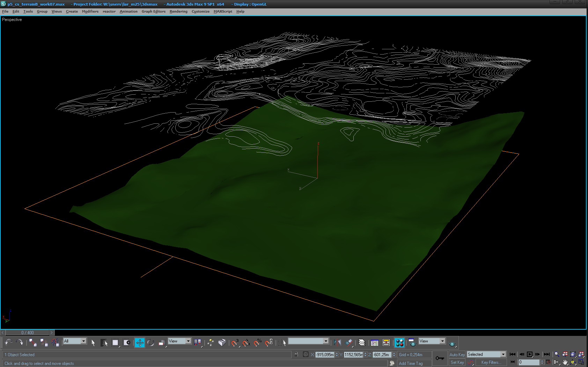Activate the Select and Link tool
Screen dimensions: 588x367
(x=33, y=343)
